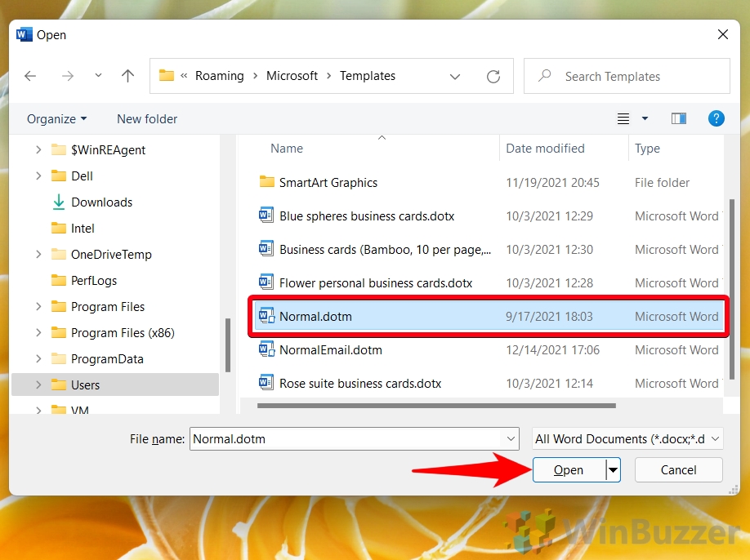Viewport: 750px width, 560px height.
Task: Open the recent locations chevron
Action: coord(98,75)
